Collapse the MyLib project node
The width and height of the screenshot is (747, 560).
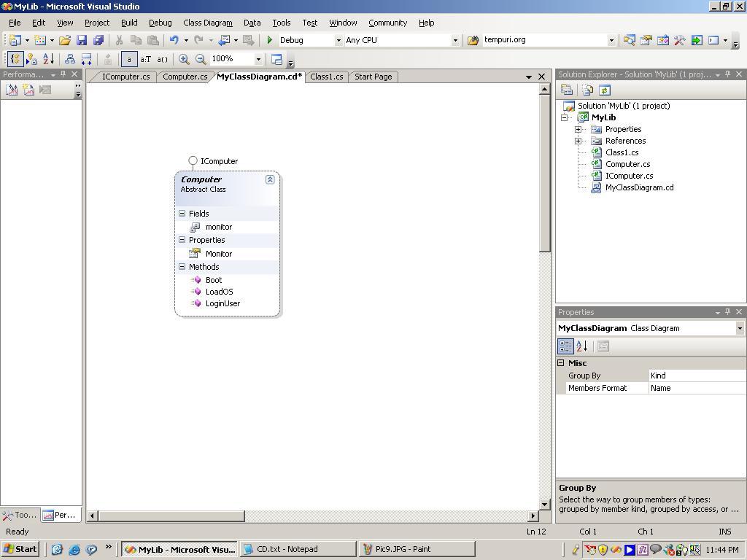(565, 117)
